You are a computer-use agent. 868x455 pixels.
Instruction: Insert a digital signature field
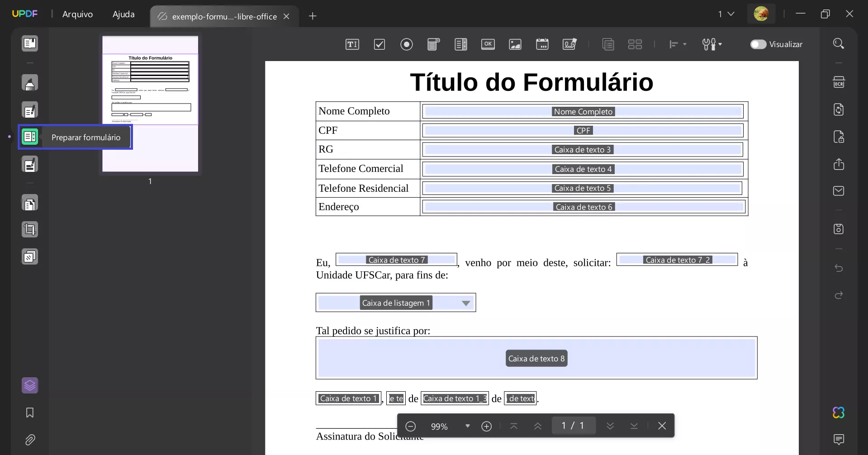pyautogui.click(x=569, y=44)
